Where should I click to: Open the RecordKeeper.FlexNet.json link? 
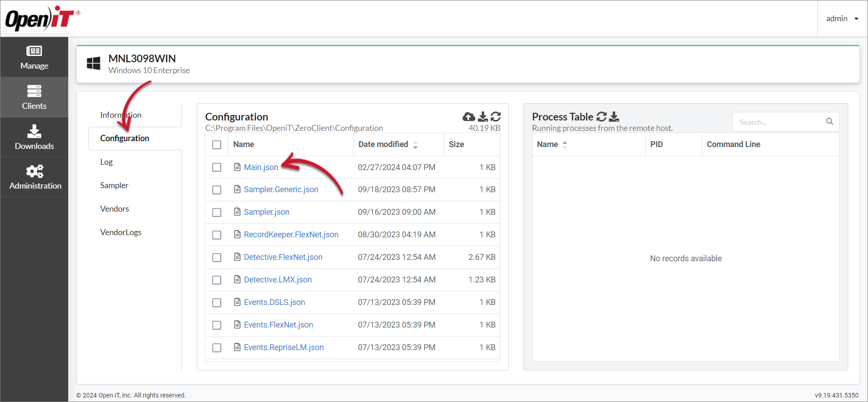pyautogui.click(x=291, y=235)
